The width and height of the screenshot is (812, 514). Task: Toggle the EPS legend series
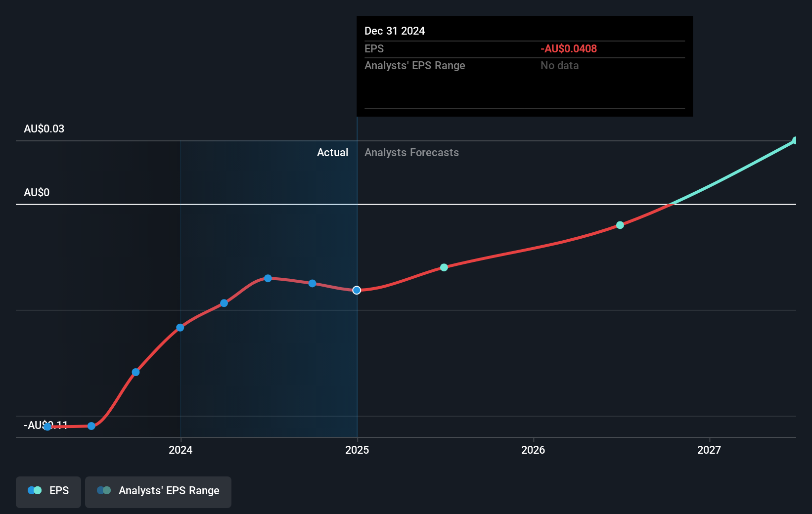click(x=48, y=492)
